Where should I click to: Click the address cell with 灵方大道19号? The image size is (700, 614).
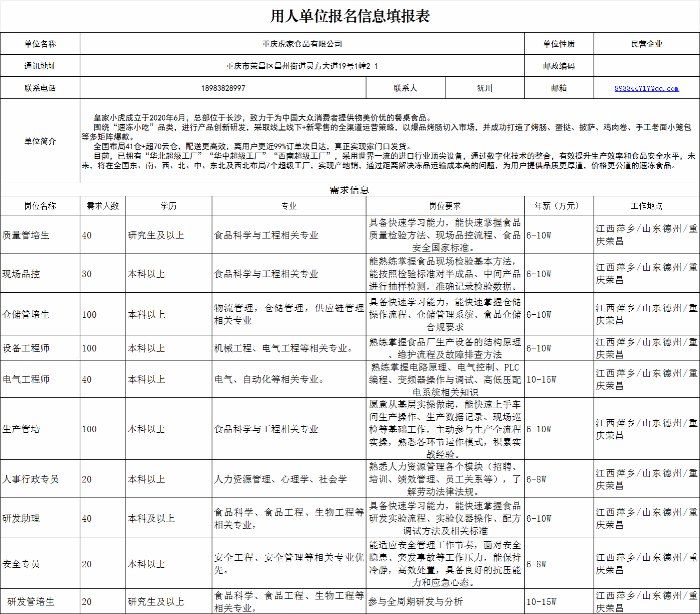coord(302,66)
